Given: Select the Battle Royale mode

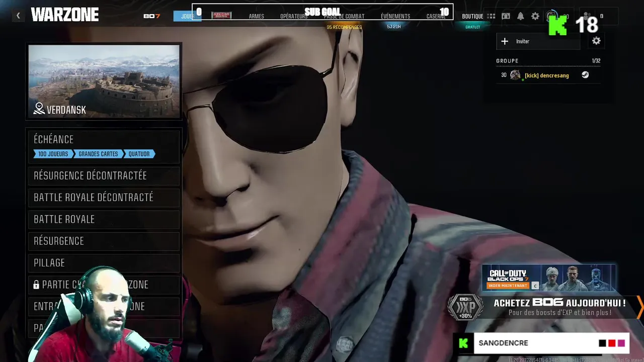Looking at the screenshot, I should [x=104, y=219].
